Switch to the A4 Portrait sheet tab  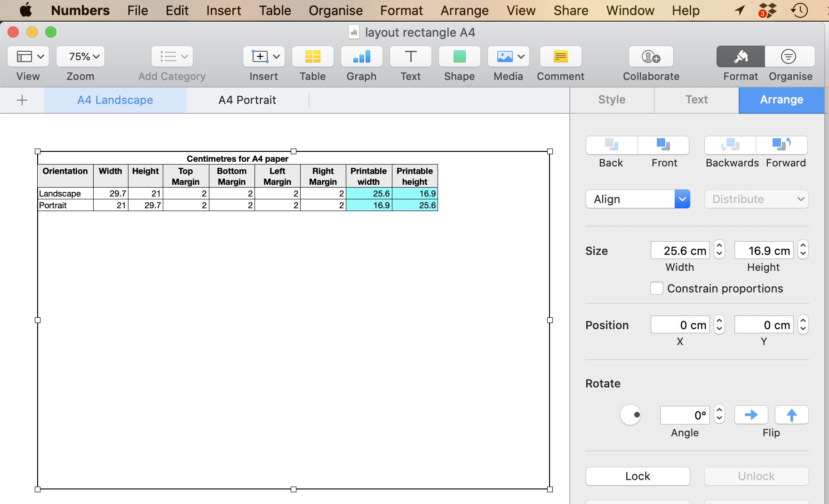[247, 100]
